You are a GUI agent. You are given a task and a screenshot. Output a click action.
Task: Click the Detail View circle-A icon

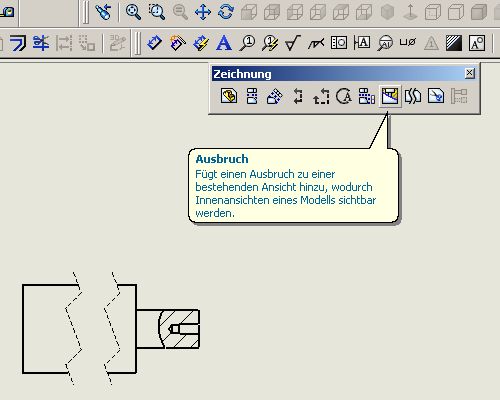pyautogui.click(x=344, y=96)
